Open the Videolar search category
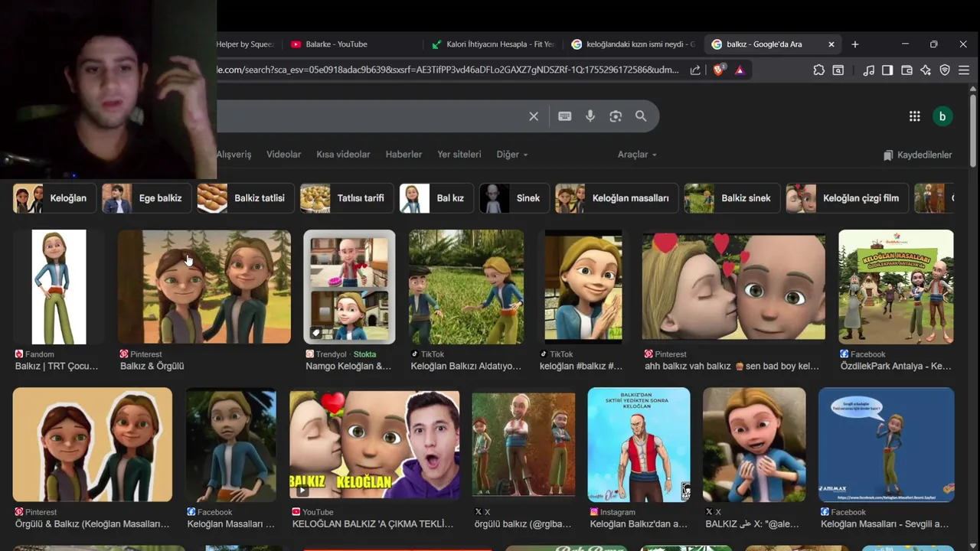 pyautogui.click(x=283, y=155)
